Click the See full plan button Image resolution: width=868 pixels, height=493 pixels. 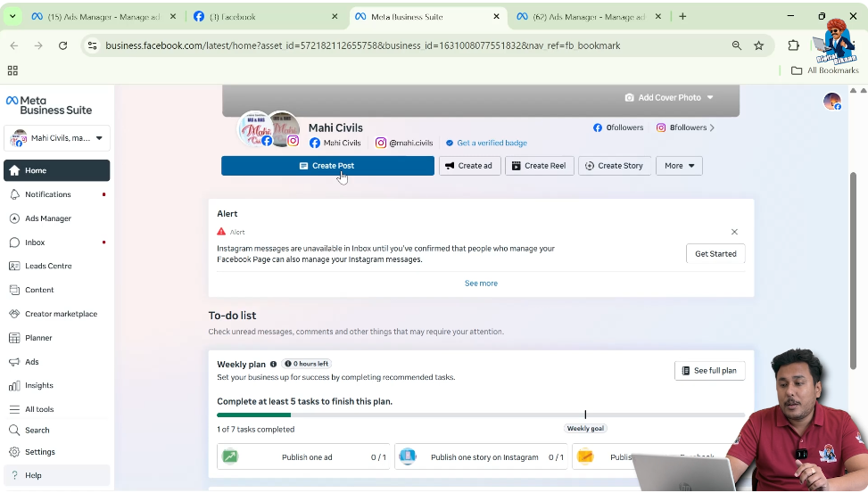pos(710,371)
